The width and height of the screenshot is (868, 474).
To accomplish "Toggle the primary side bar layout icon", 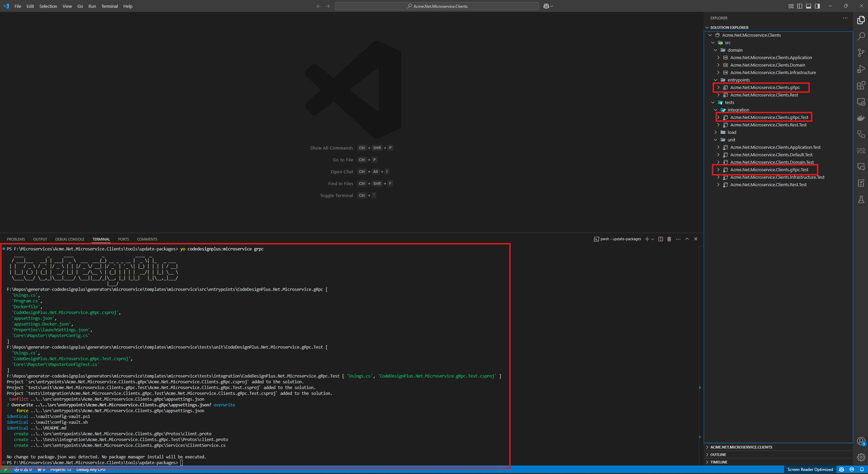I will tap(800, 6).
